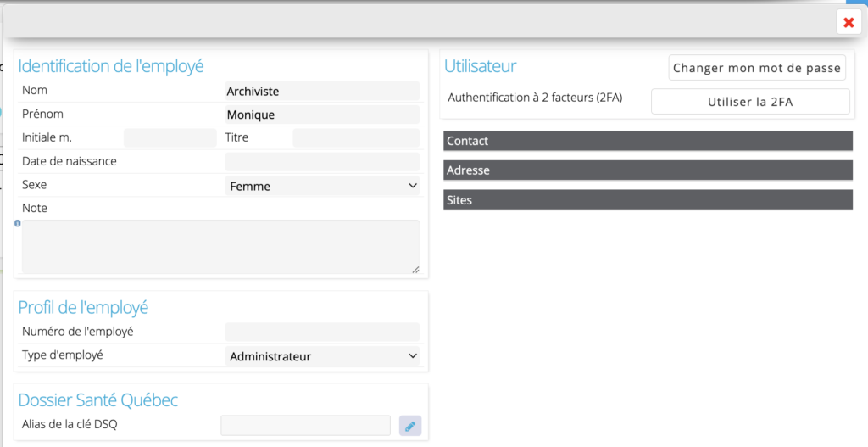Click the Initiale m. input field
The height and width of the screenshot is (447, 868).
(x=170, y=138)
